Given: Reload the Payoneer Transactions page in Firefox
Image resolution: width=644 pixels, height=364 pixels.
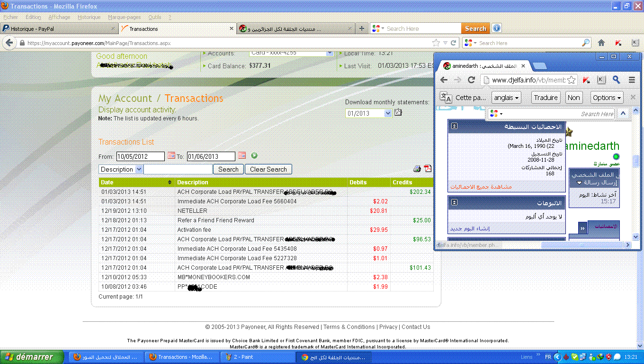Looking at the screenshot, I should 453,43.
